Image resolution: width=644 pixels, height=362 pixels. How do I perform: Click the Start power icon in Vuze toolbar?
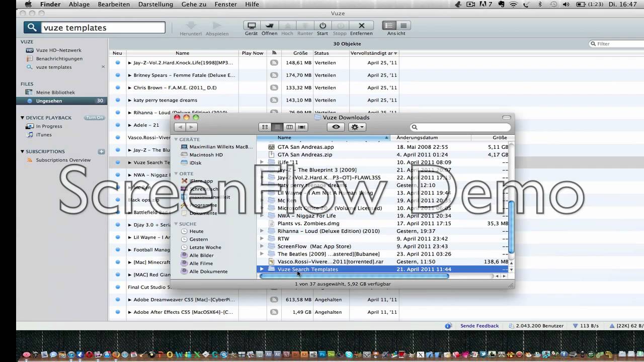click(x=323, y=26)
